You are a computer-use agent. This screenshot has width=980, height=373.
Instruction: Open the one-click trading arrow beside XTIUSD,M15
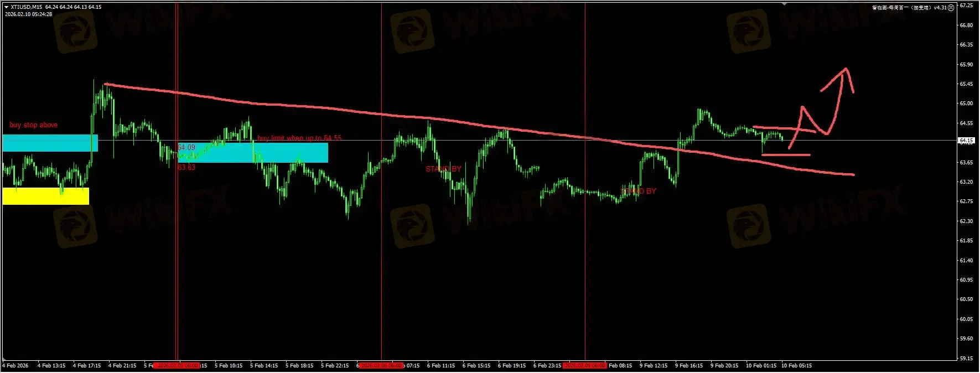pyautogui.click(x=6, y=7)
